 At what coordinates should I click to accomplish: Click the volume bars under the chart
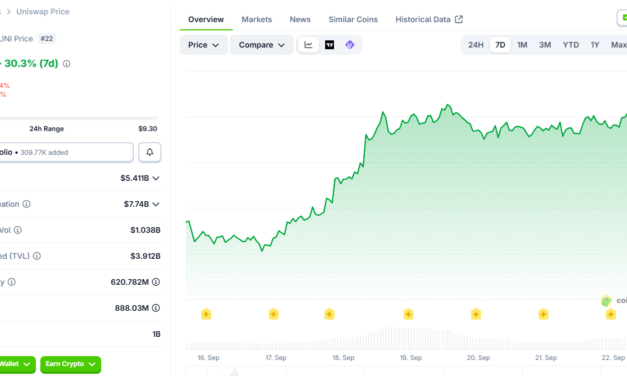pyautogui.click(x=406, y=338)
